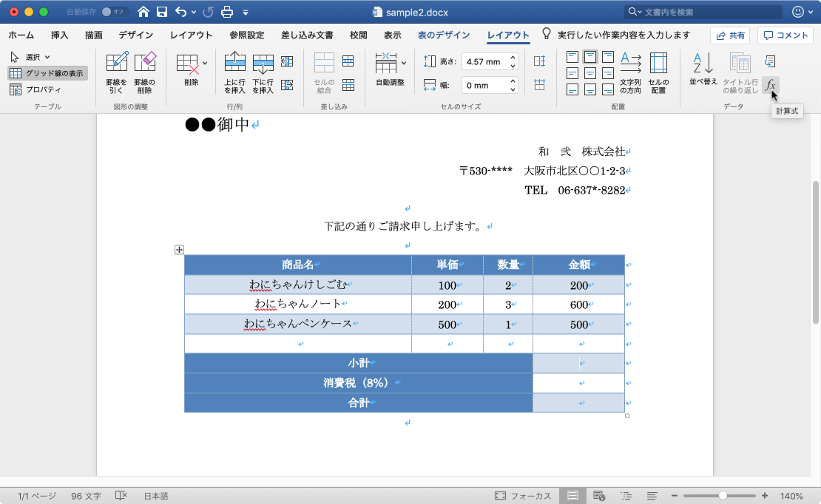
Task: Open Undo history dropdown arrow
Action: pos(194,12)
